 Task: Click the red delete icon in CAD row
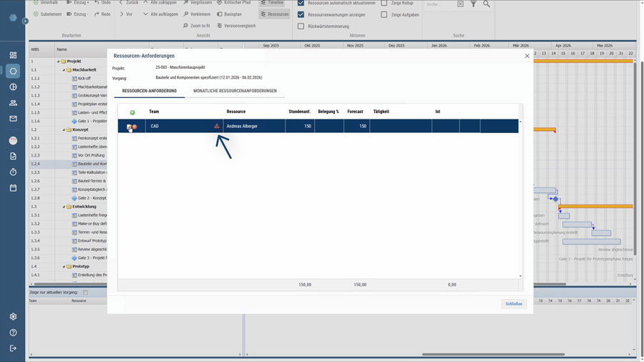click(x=135, y=127)
